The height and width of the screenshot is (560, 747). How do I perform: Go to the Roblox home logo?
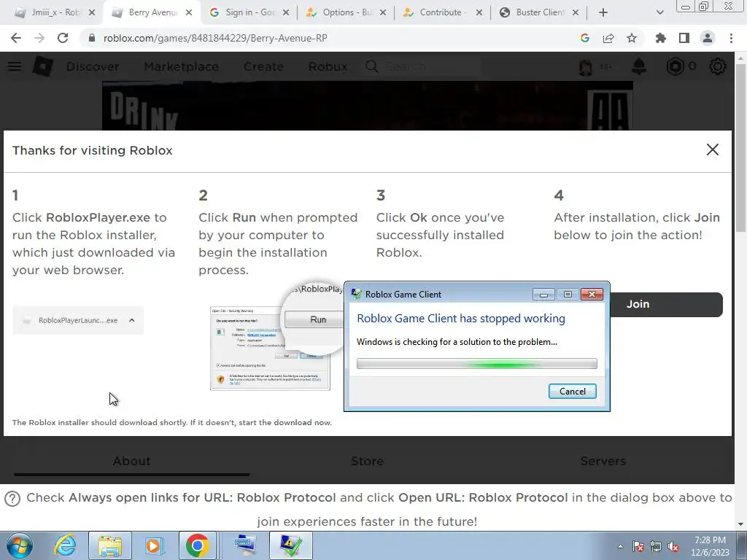pyautogui.click(x=42, y=66)
